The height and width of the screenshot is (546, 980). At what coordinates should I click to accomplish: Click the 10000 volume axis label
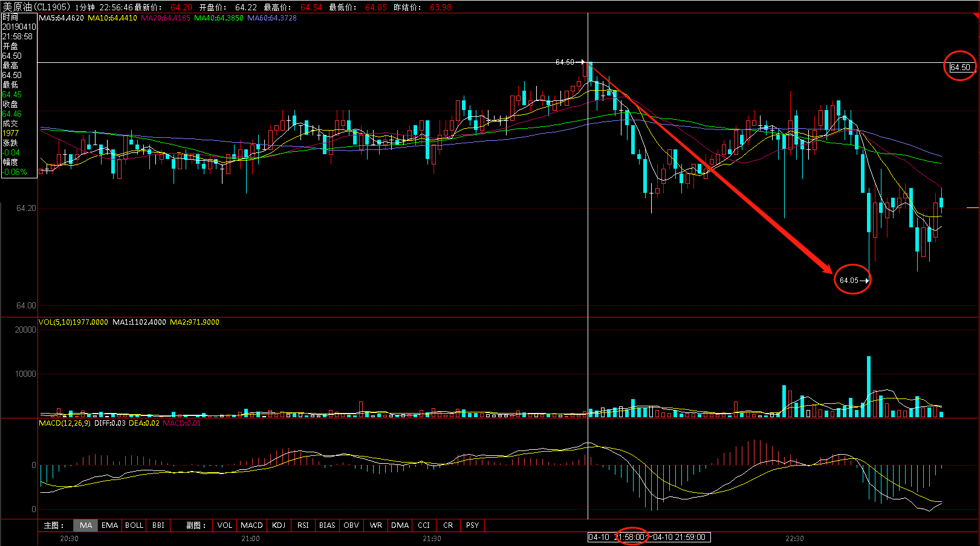(x=25, y=374)
